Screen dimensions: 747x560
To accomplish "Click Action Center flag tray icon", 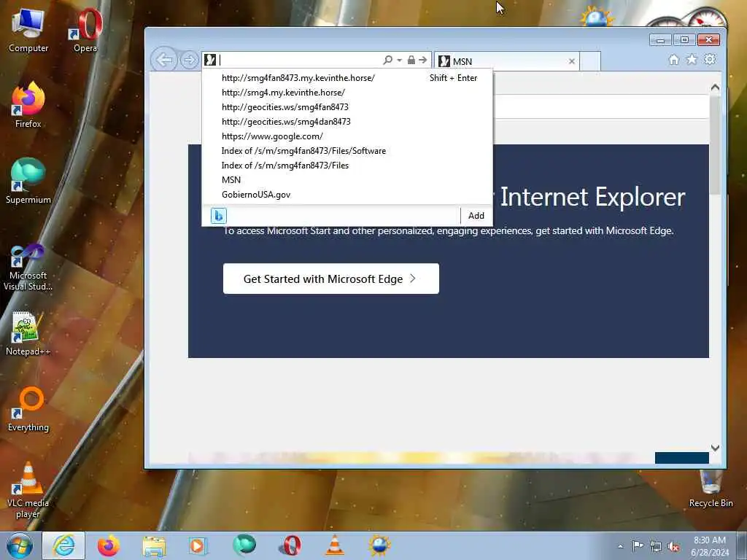I will [x=638, y=545].
